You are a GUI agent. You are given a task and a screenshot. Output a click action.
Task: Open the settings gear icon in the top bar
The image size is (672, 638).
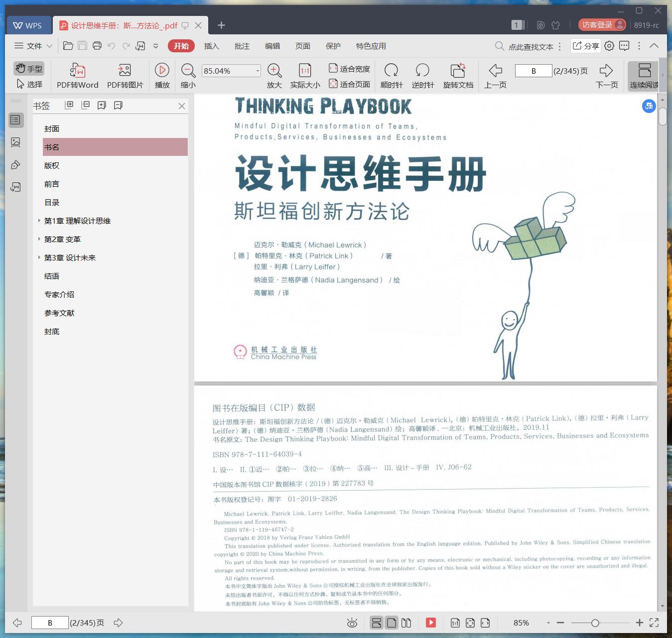pos(609,46)
